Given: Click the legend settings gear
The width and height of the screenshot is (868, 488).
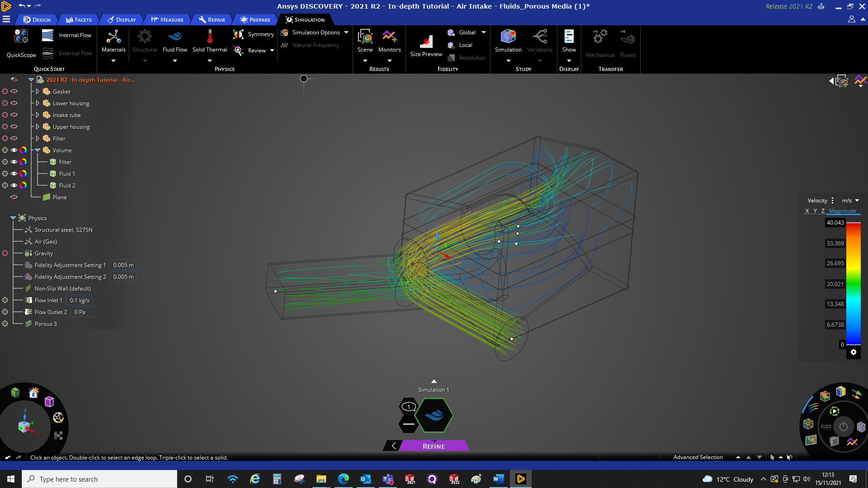Looking at the screenshot, I should [x=854, y=352].
